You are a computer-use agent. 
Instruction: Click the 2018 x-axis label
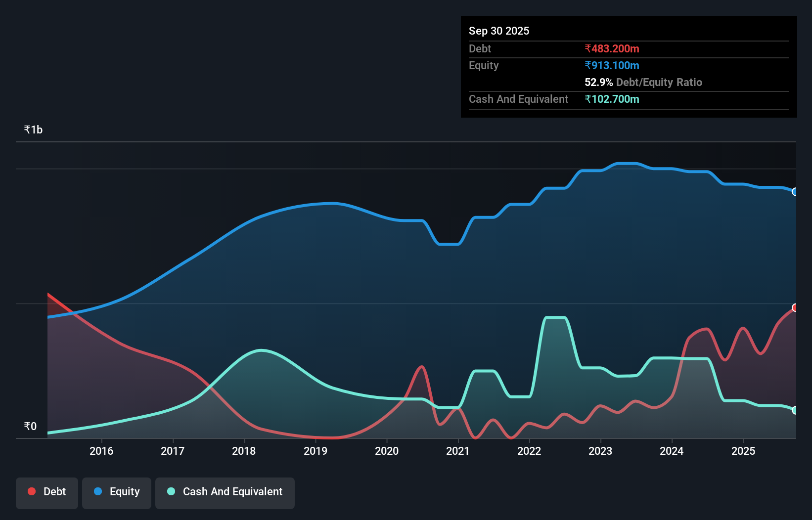(244, 451)
